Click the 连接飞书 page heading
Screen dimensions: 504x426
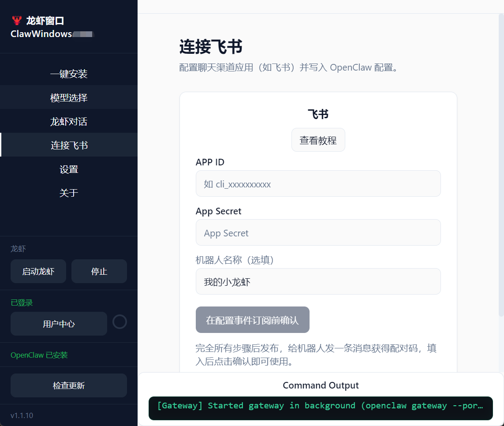pos(211,47)
